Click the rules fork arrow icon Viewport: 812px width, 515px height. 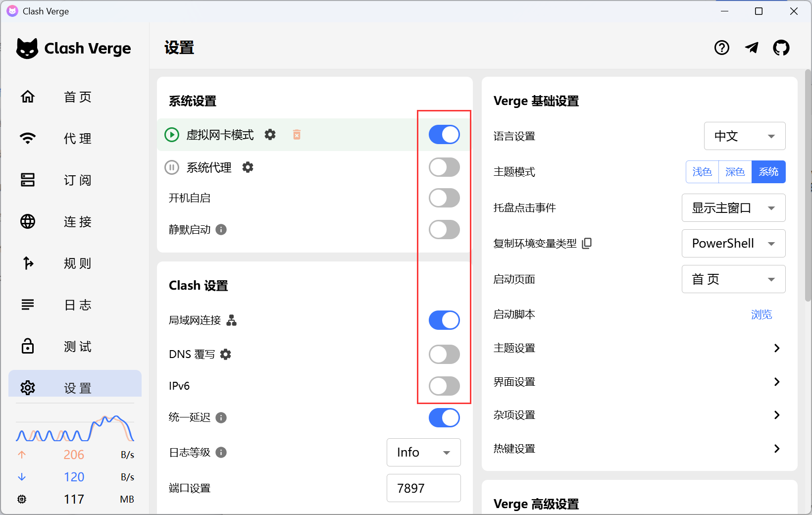tap(28, 263)
